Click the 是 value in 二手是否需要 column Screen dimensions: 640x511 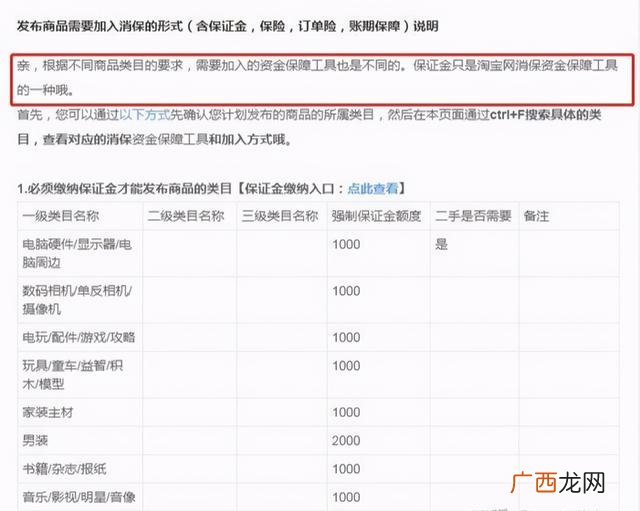441,244
